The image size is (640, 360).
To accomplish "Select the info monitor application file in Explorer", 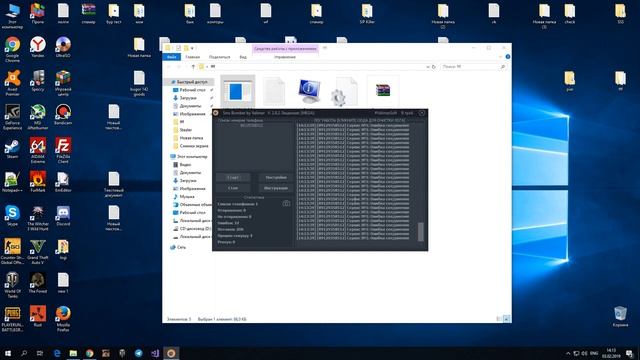I will [x=309, y=91].
